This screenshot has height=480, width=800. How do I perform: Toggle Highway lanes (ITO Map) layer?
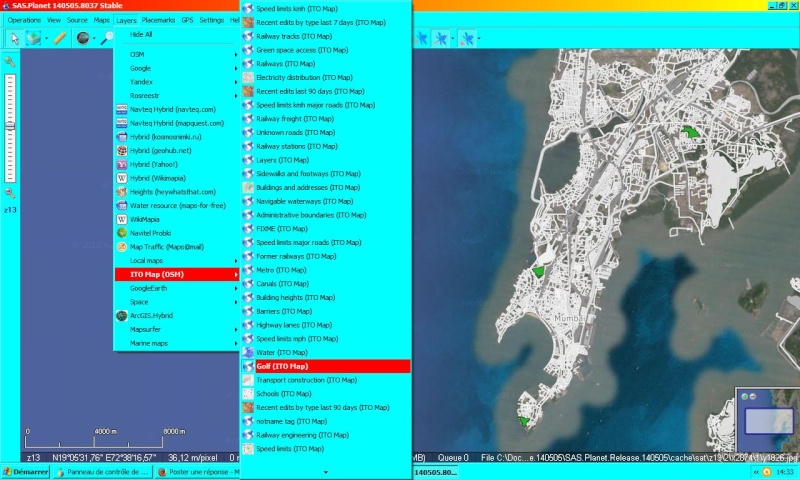point(326,325)
